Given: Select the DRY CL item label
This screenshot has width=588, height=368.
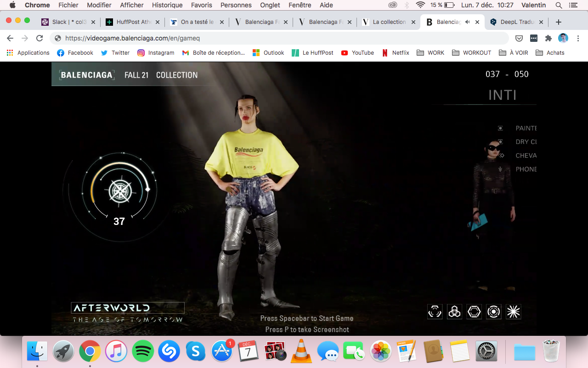Looking at the screenshot, I should (526, 142).
